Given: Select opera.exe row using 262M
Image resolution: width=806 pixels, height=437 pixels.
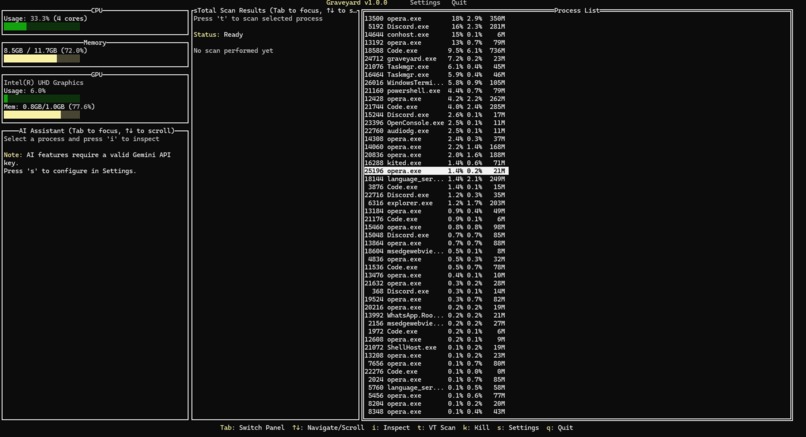Looking at the screenshot, I should pos(435,99).
